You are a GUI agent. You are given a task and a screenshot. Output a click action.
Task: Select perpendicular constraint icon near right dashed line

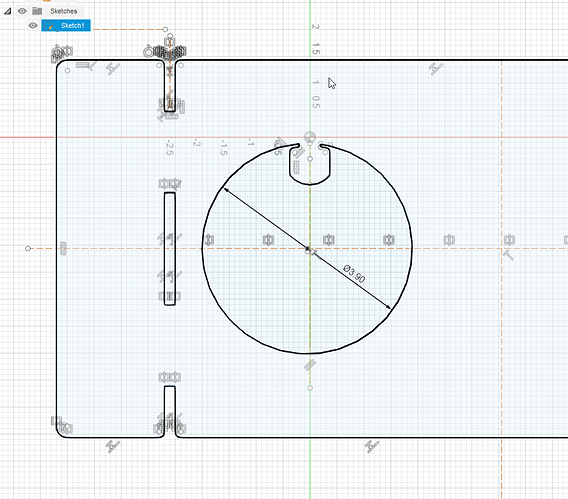tap(508, 255)
